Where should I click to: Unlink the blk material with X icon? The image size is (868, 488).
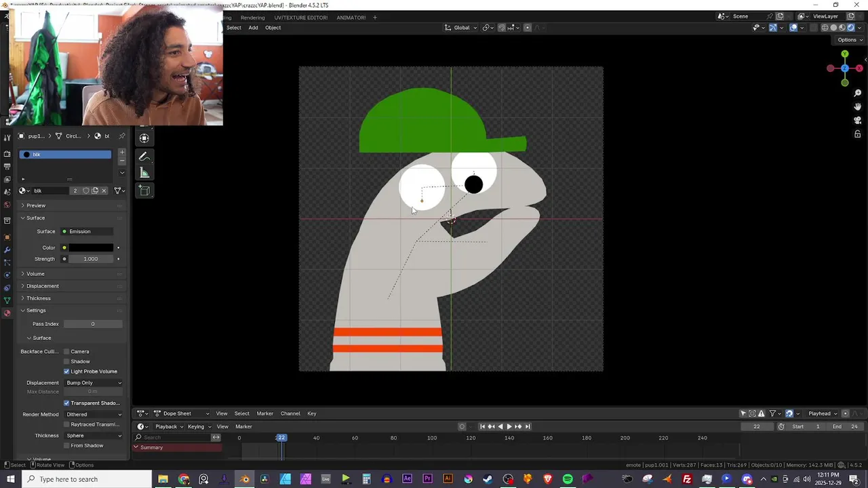point(104,190)
